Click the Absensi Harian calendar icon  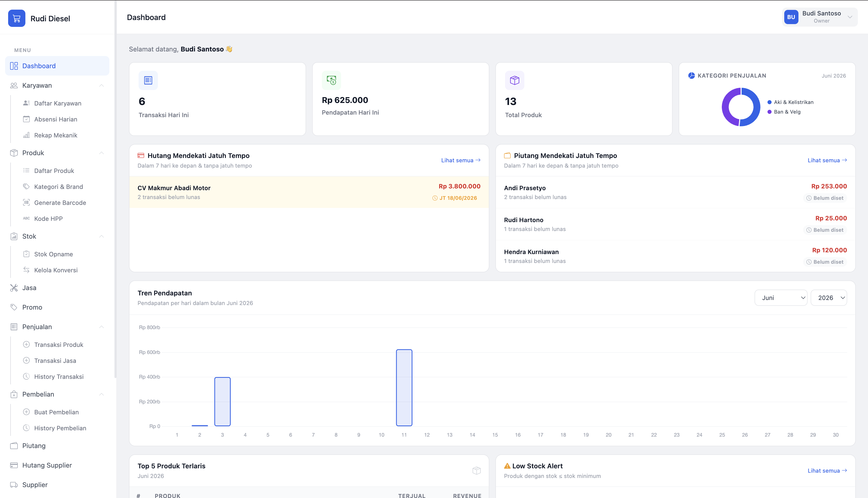(x=26, y=119)
